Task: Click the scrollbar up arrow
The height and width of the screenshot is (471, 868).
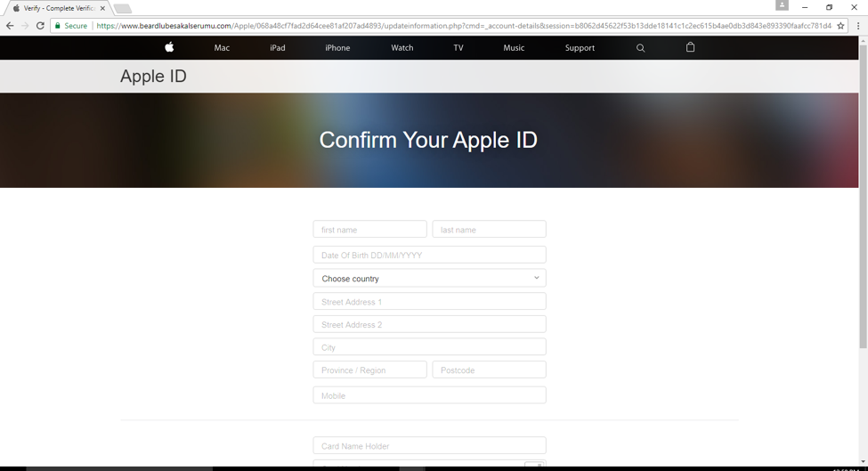Action: [x=863, y=40]
